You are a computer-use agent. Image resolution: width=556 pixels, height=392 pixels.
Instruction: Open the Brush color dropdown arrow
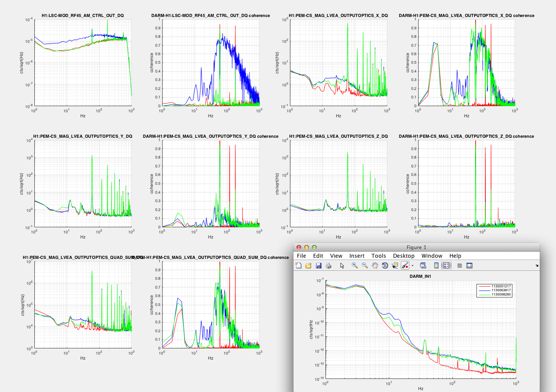pyautogui.click(x=412, y=265)
